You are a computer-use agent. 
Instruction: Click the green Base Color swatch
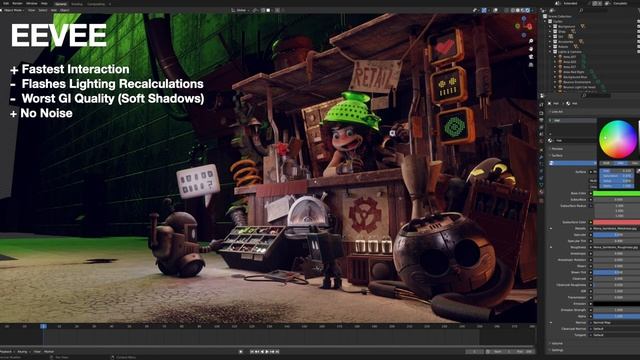[616, 193]
